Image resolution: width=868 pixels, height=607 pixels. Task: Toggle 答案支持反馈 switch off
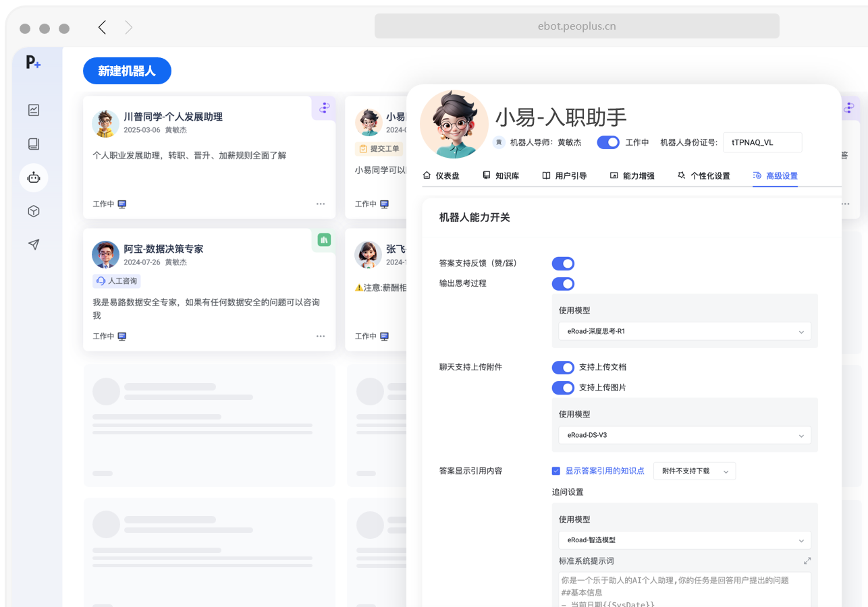coord(563,264)
